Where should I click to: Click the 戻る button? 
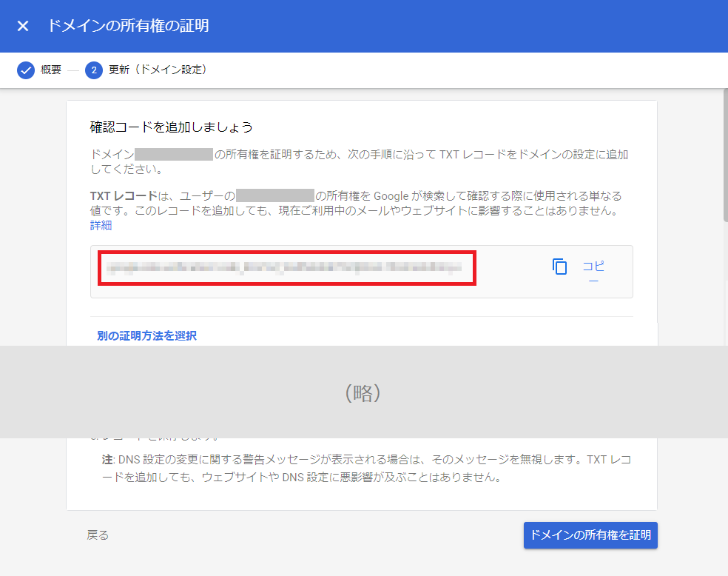pyautogui.click(x=98, y=535)
